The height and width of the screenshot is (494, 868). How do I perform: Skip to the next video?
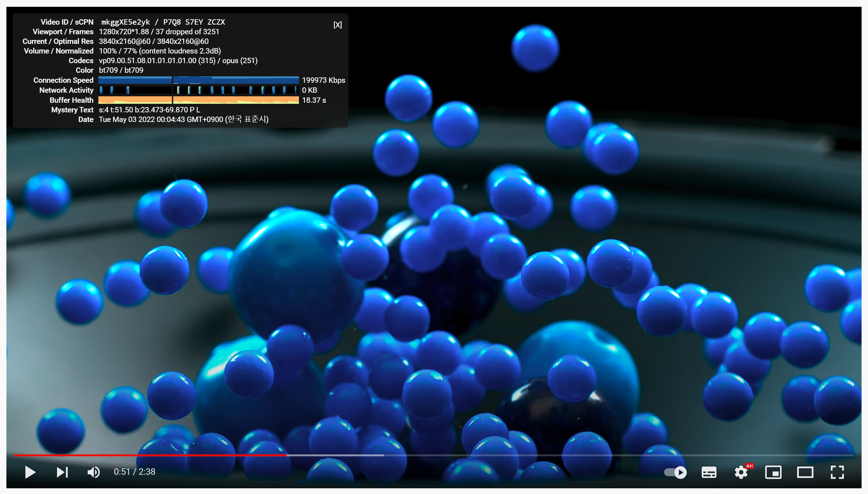tap(62, 472)
